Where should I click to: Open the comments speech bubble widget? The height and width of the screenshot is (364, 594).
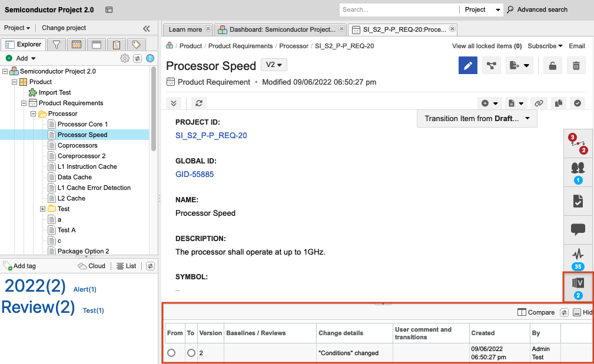click(x=578, y=229)
